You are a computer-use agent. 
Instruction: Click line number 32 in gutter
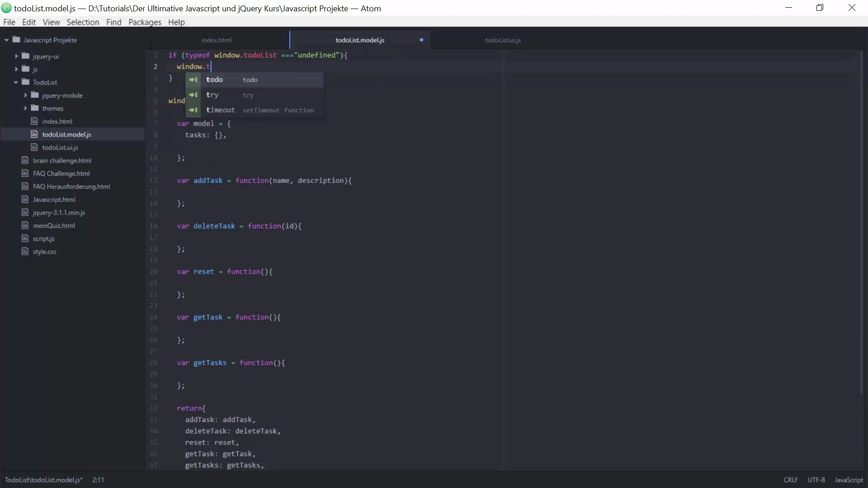pos(154,408)
